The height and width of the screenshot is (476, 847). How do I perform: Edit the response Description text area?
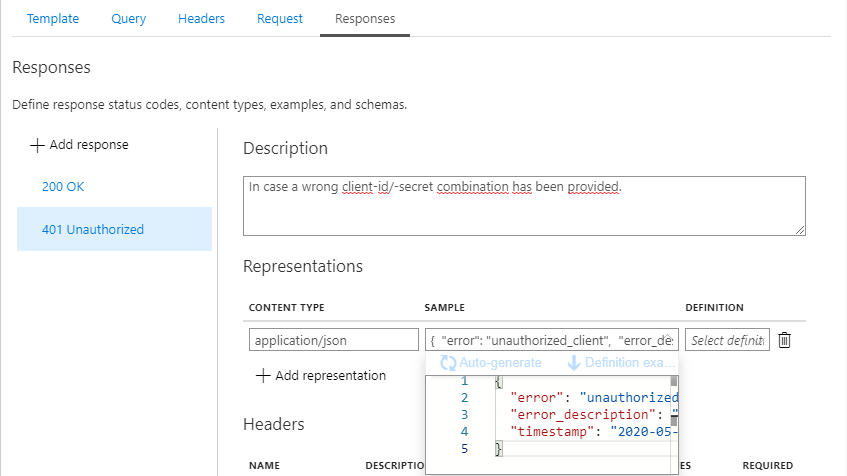coord(524,206)
